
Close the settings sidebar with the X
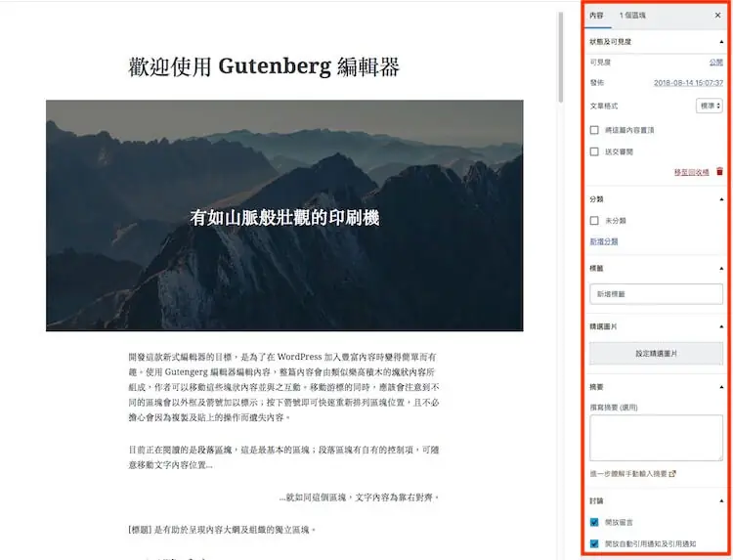click(x=717, y=16)
